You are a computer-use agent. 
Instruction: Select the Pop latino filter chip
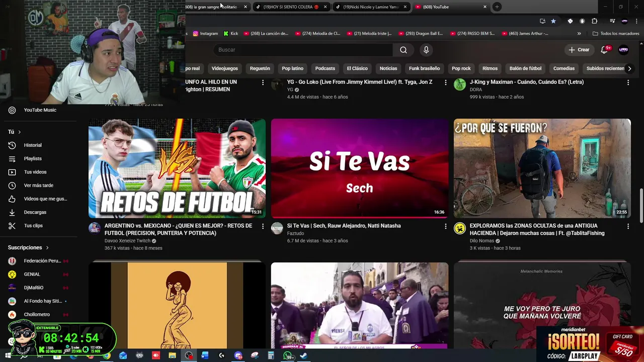point(292,68)
